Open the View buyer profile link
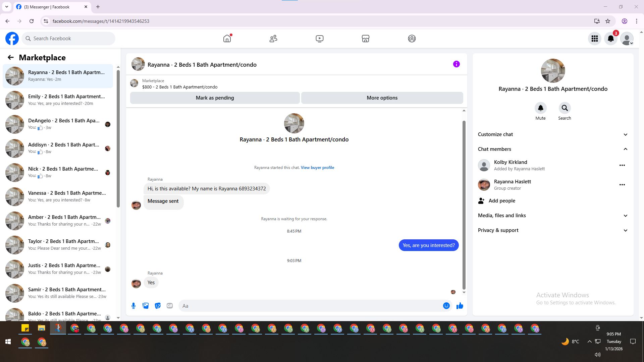This screenshot has height=362, width=644. (x=317, y=168)
